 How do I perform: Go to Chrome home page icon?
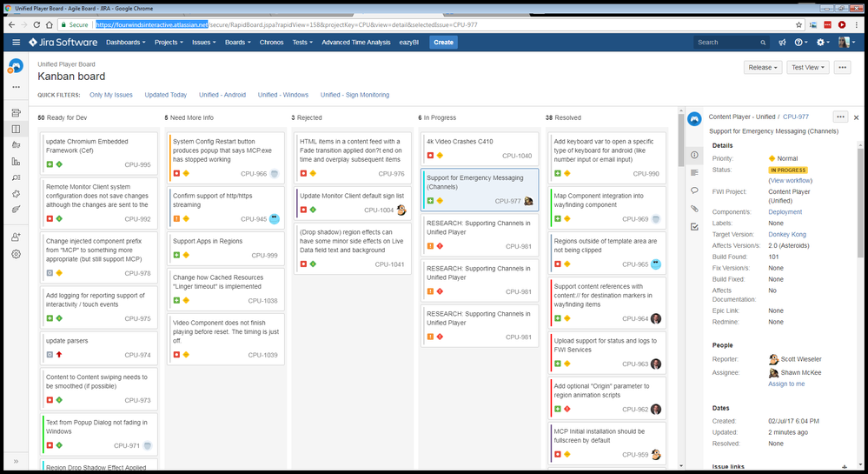[50, 25]
